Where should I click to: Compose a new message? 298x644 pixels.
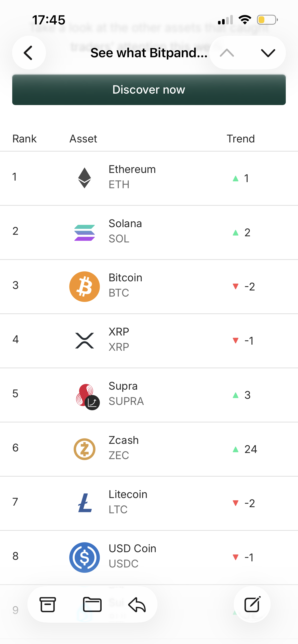pyautogui.click(x=252, y=605)
